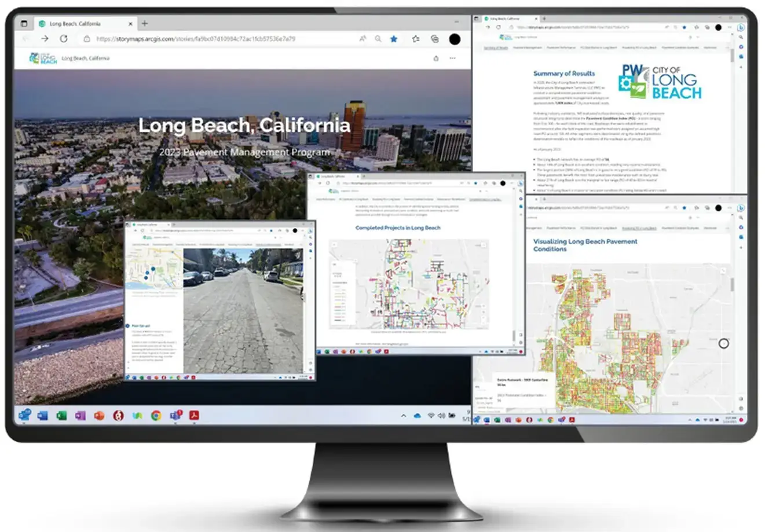The width and height of the screenshot is (765, 532).
Task: Toggle the blue favorite star in main address bar
Action: [394, 39]
